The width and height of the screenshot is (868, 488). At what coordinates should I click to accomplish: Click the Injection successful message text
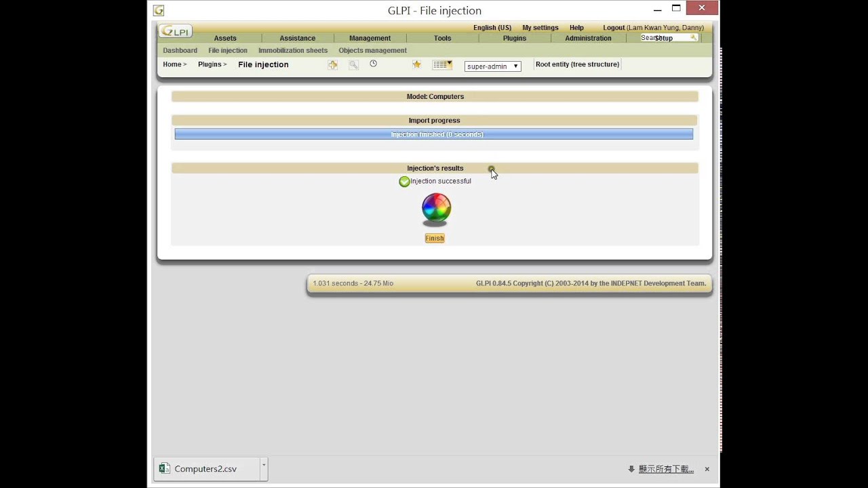point(441,181)
